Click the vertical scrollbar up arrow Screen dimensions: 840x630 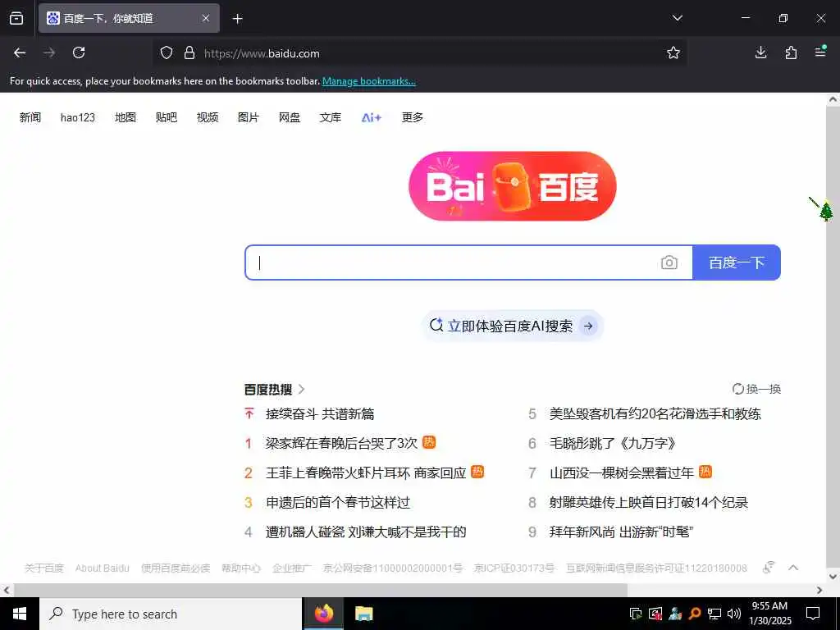(833, 99)
